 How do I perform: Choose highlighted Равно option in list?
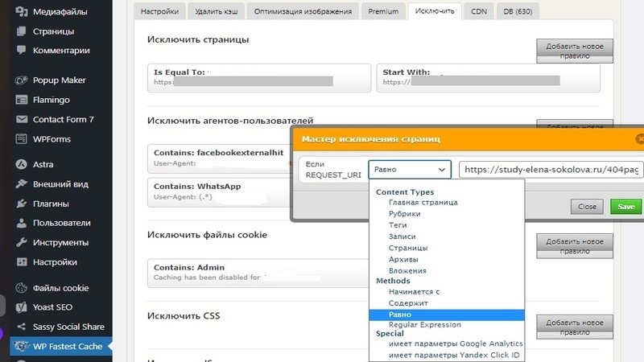(447, 315)
